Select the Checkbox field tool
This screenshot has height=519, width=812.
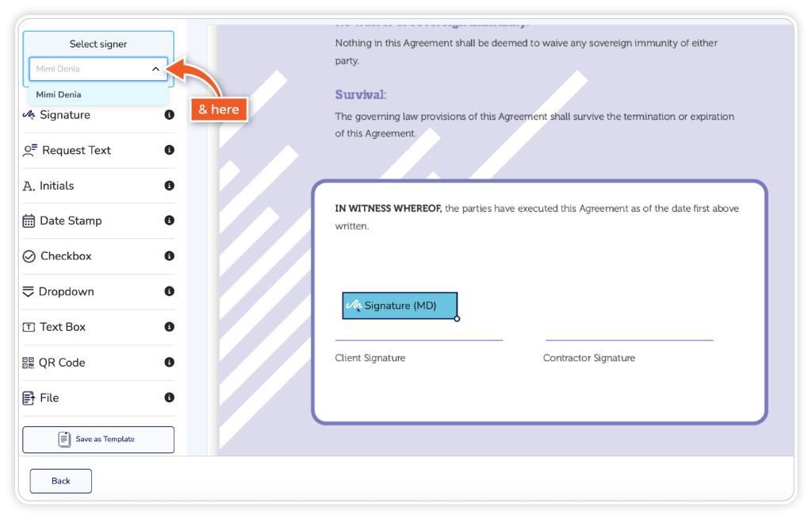(66, 256)
